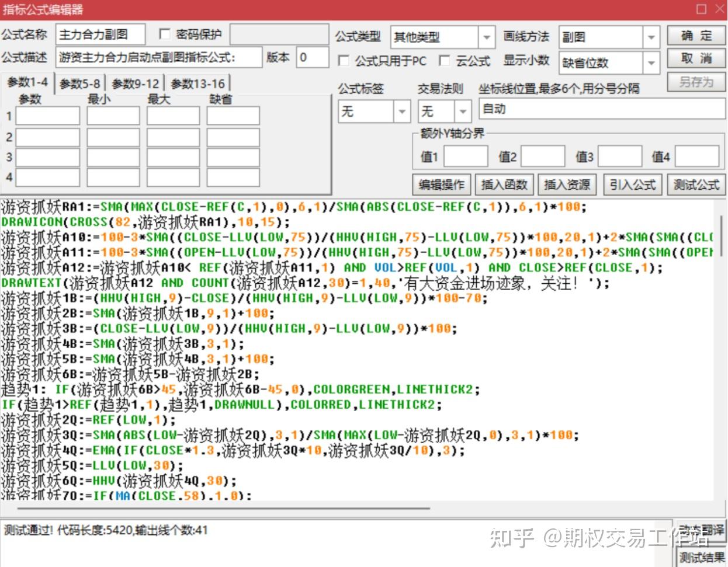Viewport: 728px width, 567px height.
Task: Check the 公式只用于PC option
Action: [344, 61]
